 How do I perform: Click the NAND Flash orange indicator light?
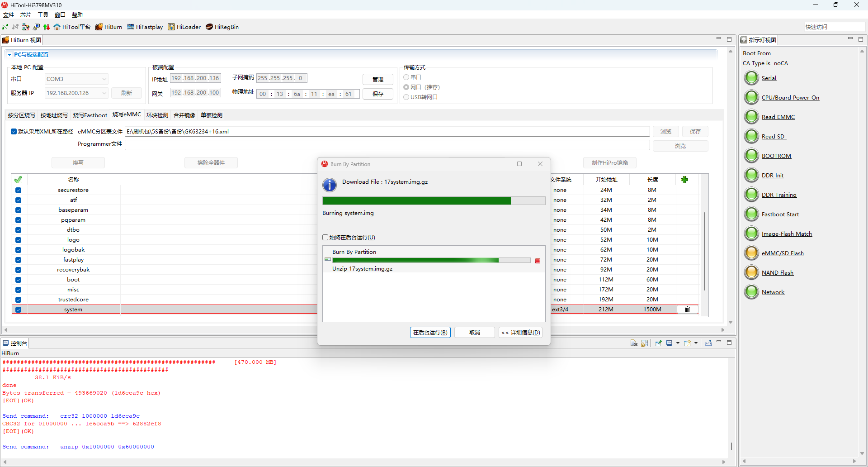[751, 272]
